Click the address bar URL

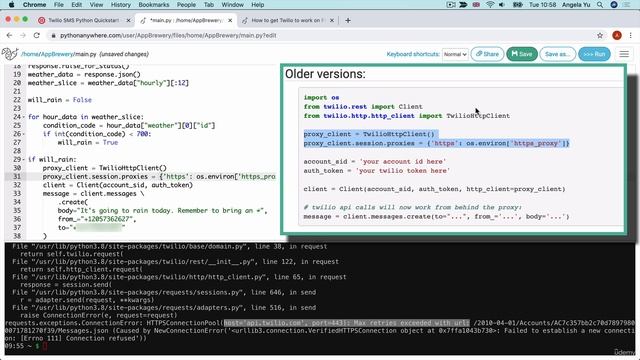pos(168,36)
